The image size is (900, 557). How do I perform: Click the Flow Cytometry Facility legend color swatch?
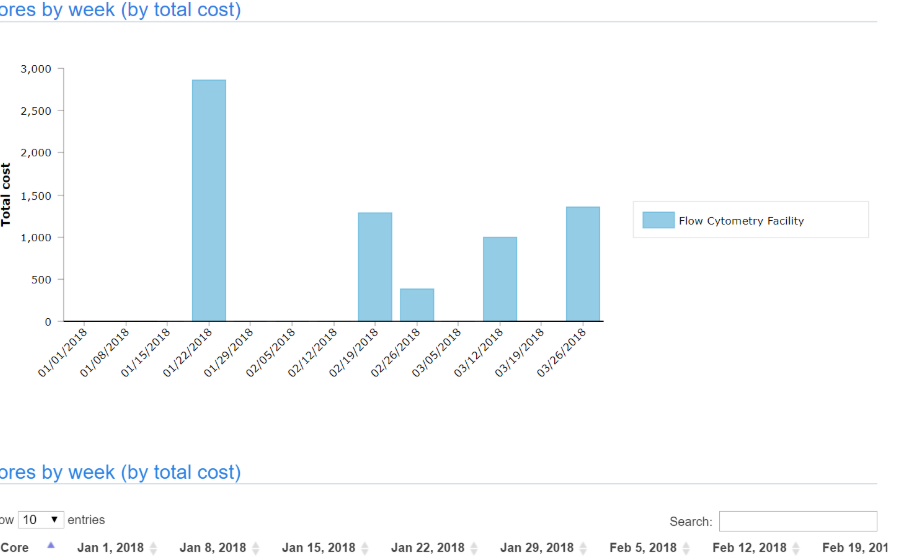pyautogui.click(x=658, y=220)
